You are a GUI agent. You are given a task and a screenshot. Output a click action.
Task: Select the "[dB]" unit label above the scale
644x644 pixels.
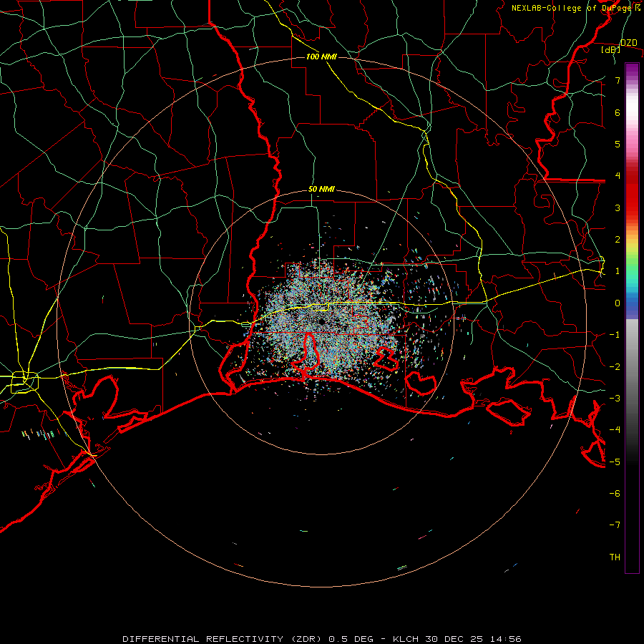coord(610,49)
